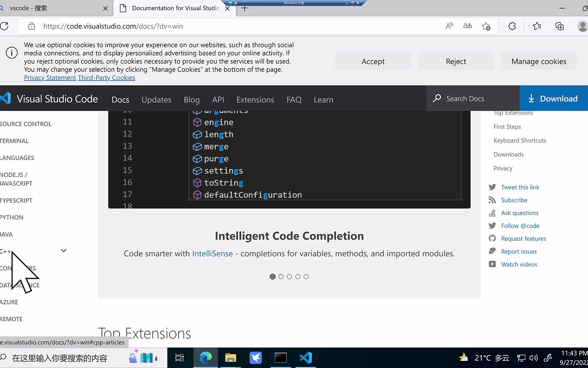Open SOURCE CONTROL in left sidebar
The height and width of the screenshot is (368, 588).
pyautogui.click(x=26, y=124)
